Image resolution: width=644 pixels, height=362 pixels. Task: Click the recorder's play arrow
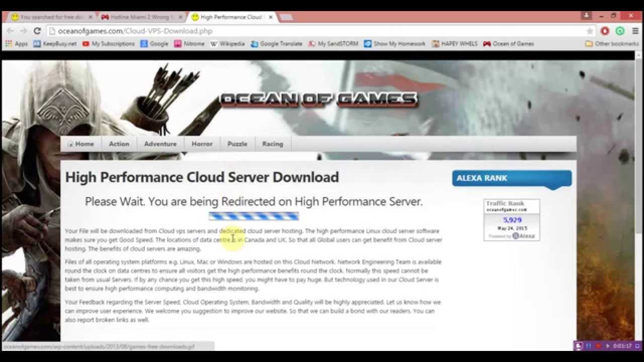coord(608,346)
